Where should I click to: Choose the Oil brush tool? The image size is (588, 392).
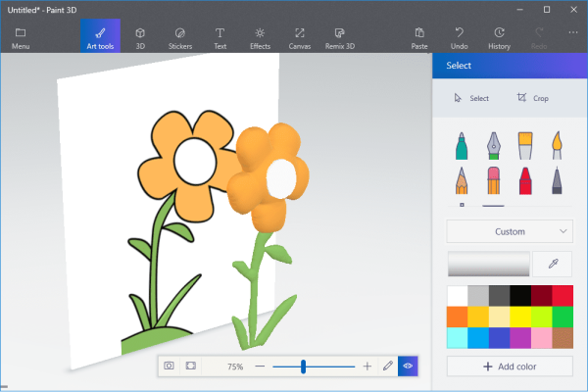pos(524,146)
